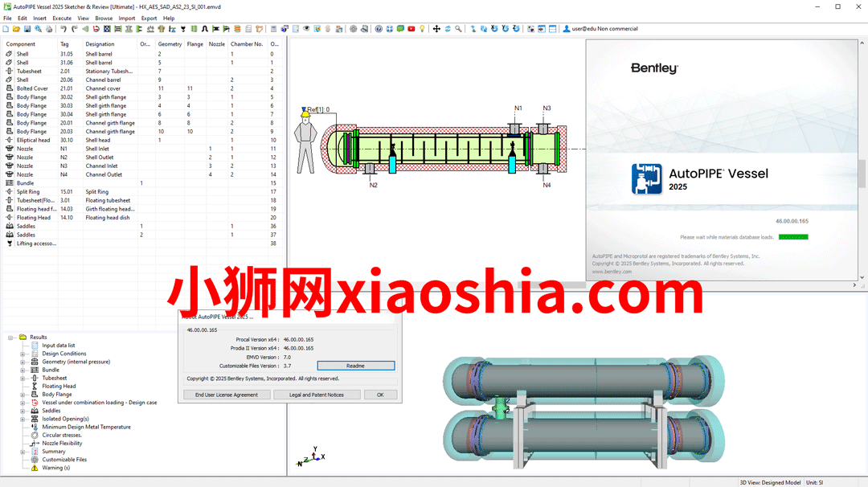Click the omega-shaped expansion joint icon
The image size is (868, 487).
(205, 29)
